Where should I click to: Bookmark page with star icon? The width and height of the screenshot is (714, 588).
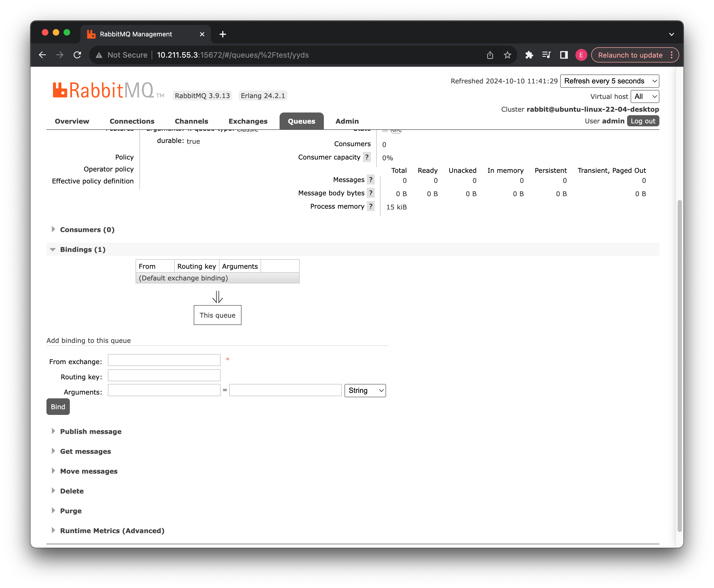[x=507, y=55]
